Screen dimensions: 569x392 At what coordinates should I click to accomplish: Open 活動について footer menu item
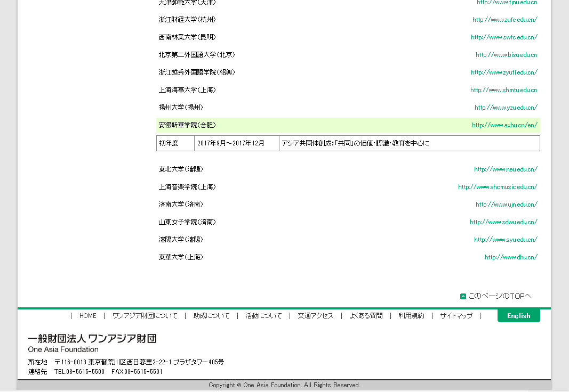tap(263, 316)
